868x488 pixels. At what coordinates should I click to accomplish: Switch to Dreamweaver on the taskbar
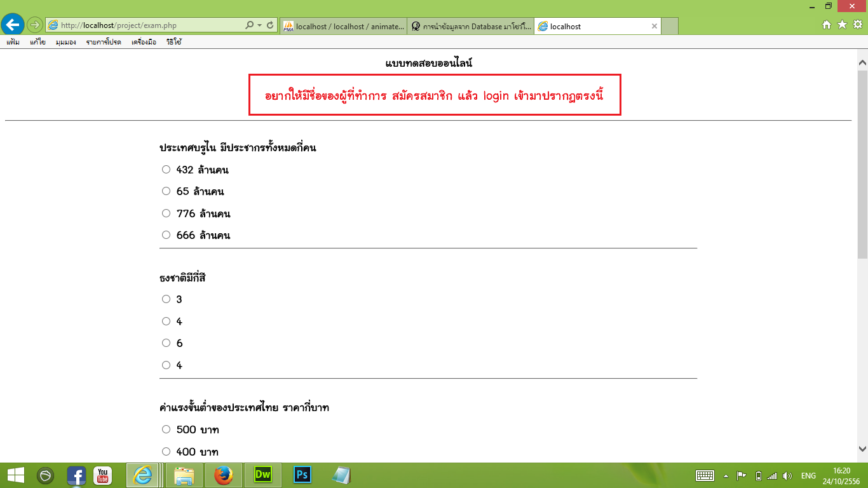pyautogui.click(x=262, y=475)
